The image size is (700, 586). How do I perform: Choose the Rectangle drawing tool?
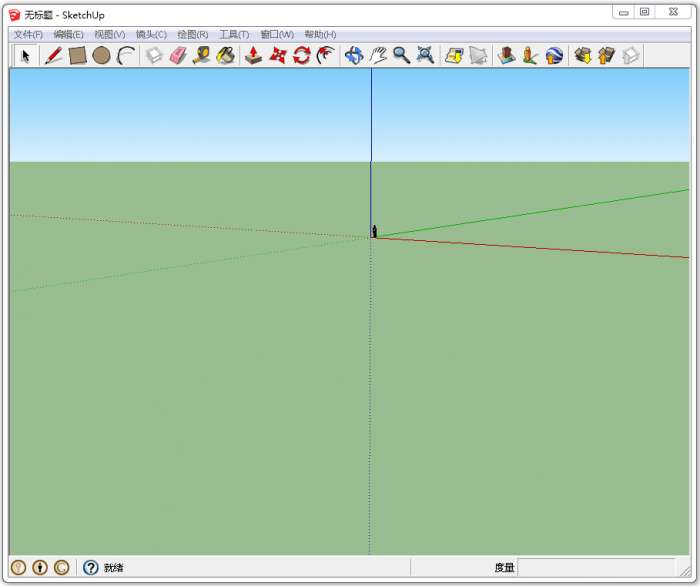(x=77, y=56)
